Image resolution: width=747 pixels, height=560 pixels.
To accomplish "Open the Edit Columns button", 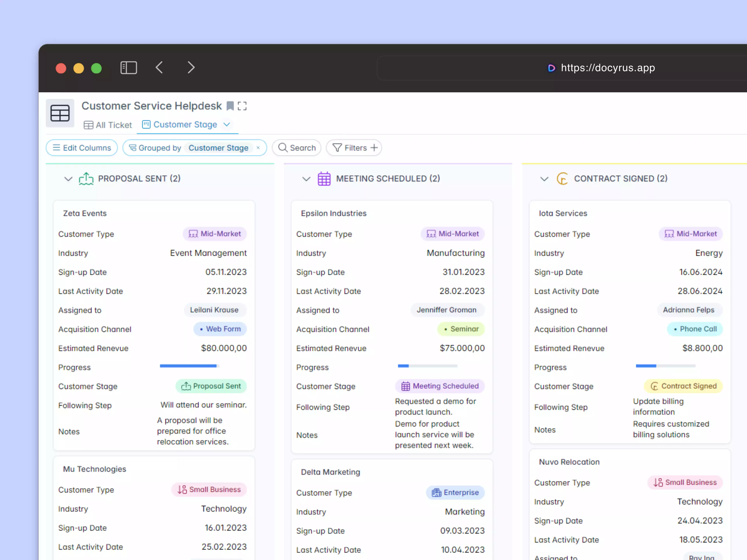I will coord(82,148).
